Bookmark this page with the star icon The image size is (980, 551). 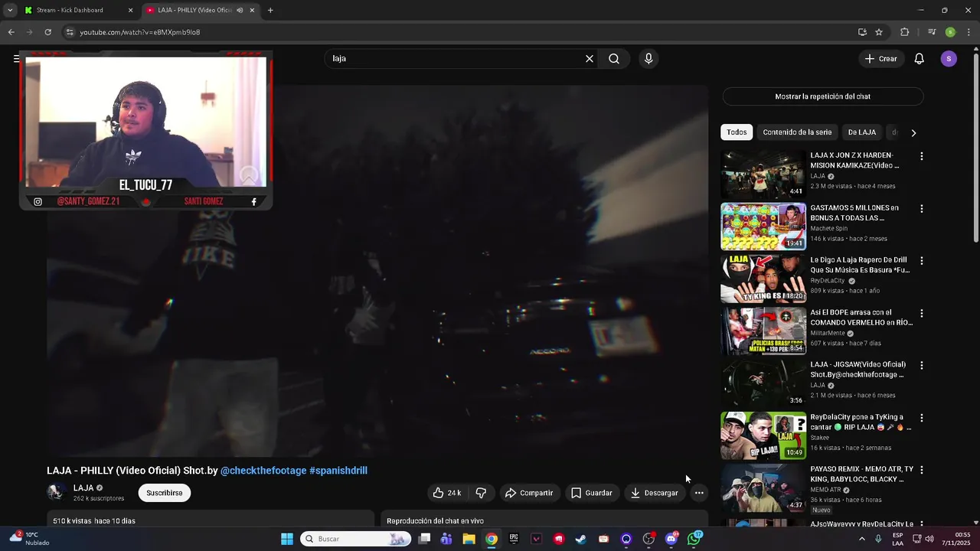click(x=879, y=32)
